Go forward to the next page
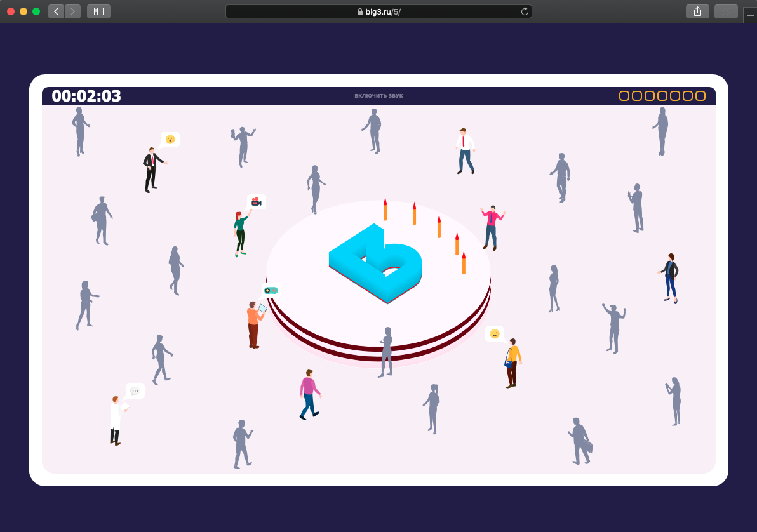Viewport: 757px width, 532px height. (72, 11)
